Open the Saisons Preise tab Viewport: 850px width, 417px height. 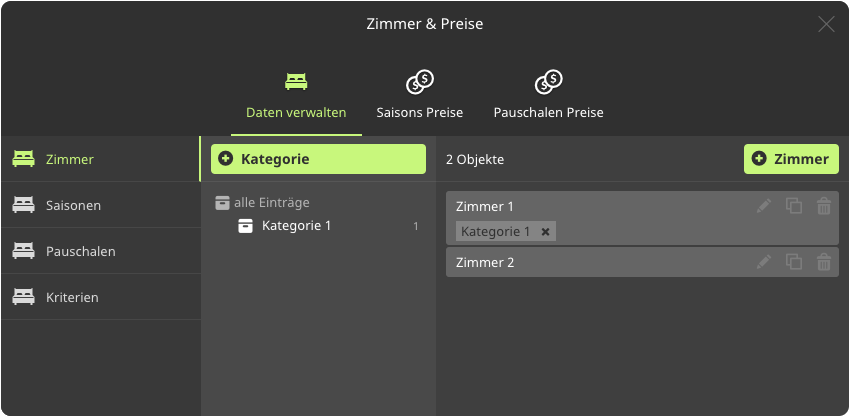pyautogui.click(x=419, y=96)
